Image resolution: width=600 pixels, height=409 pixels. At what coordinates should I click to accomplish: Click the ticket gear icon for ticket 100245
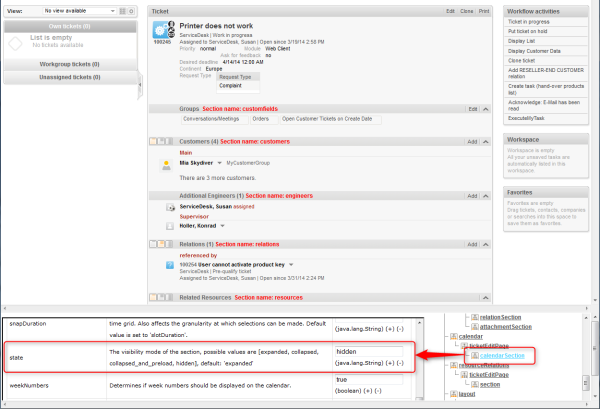[x=163, y=29]
